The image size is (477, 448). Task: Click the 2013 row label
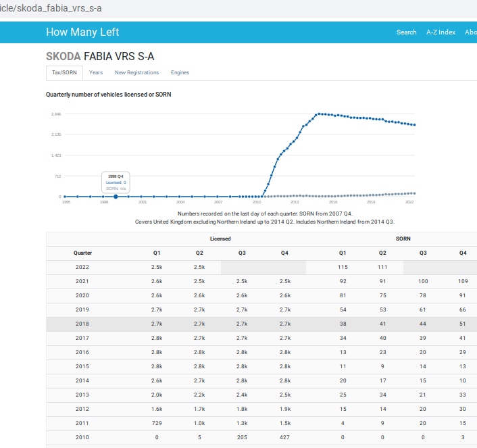(x=82, y=395)
